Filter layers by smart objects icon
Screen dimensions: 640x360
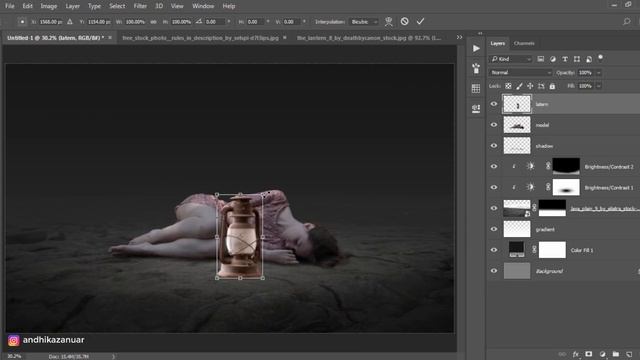pyautogui.click(x=589, y=59)
